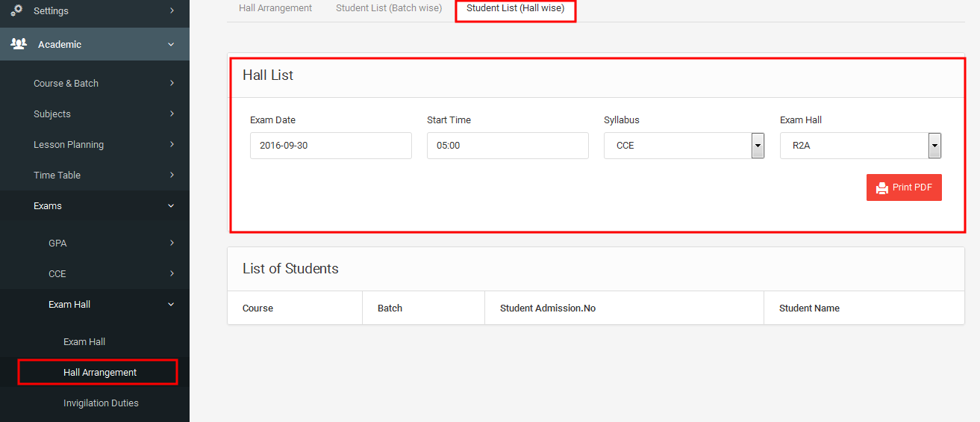The width and height of the screenshot is (980, 422).
Task: Click the Exam Date input field
Action: pos(331,146)
